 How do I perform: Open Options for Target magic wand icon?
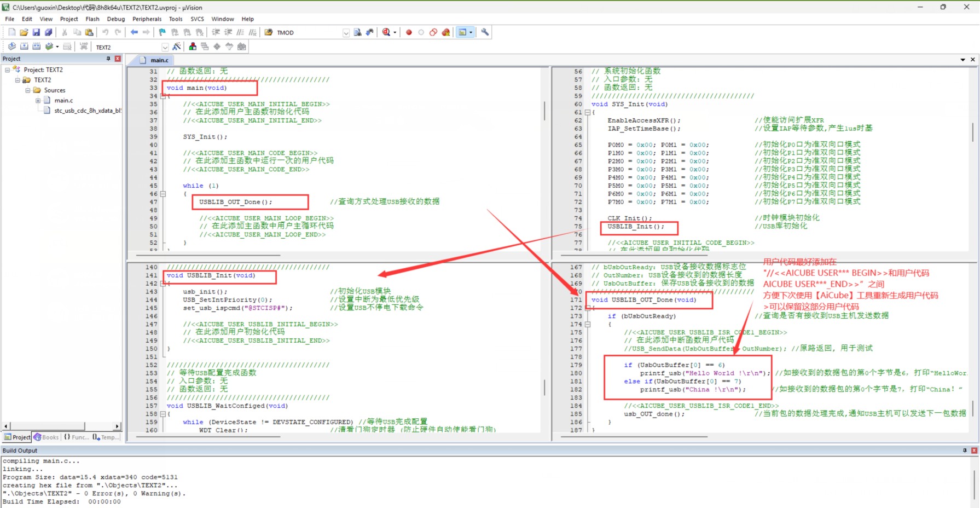176,47
